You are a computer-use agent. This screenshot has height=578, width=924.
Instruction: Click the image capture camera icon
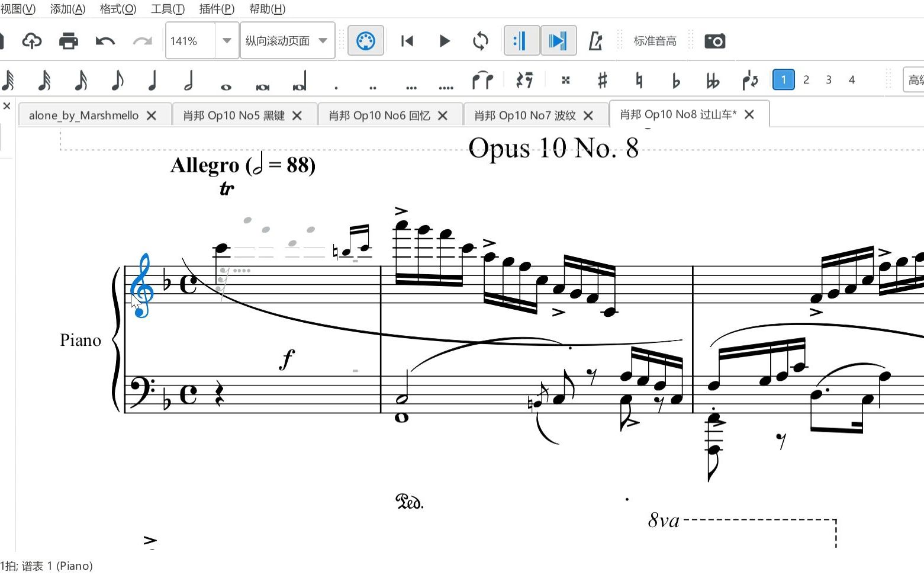tap(715, 41)
